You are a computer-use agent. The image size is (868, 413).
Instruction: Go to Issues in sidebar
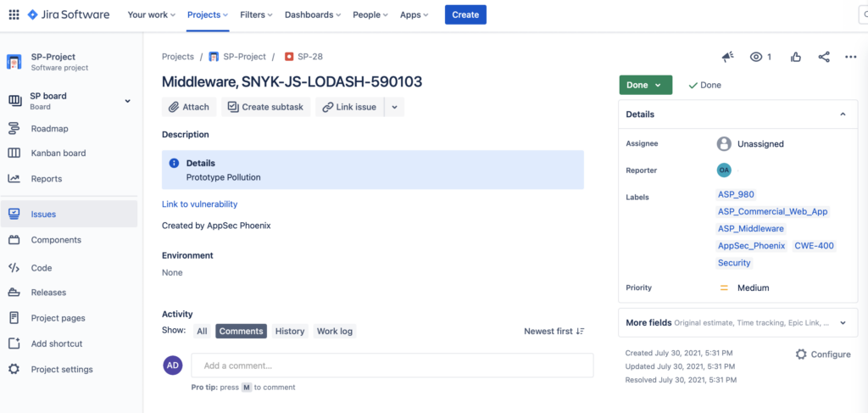tap(69, 215)
